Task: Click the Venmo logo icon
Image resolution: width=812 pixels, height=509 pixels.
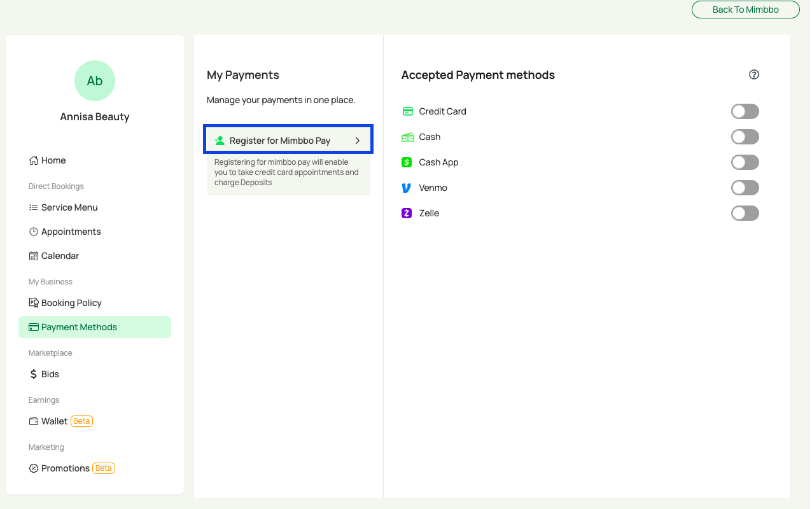Action: [x=407, y=188]
